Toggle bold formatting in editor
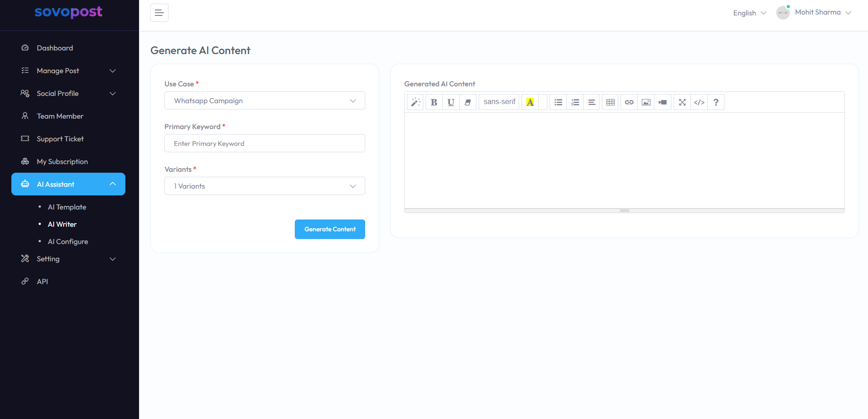868x419 pixels. point(434,102)
